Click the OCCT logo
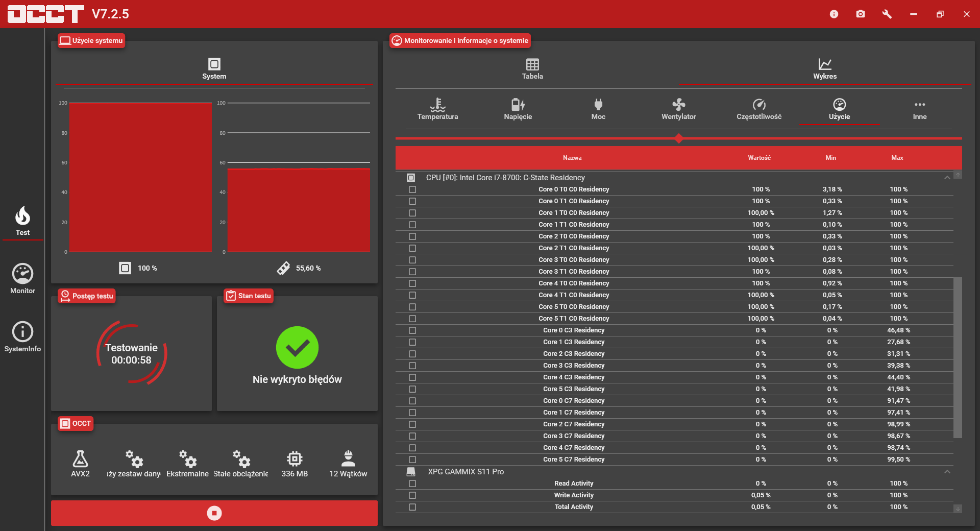Image resolution: width=980 pixels, height=531 pixels. [46, 14]
